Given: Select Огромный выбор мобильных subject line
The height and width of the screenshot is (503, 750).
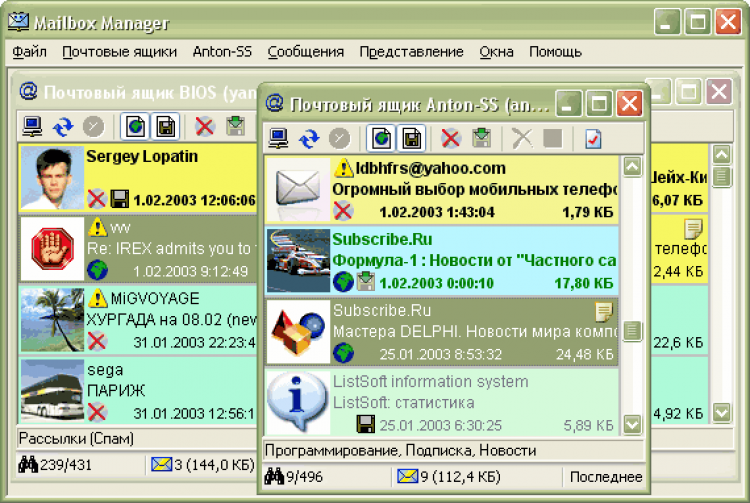Looking at the screenshot, I should point(474,189).
